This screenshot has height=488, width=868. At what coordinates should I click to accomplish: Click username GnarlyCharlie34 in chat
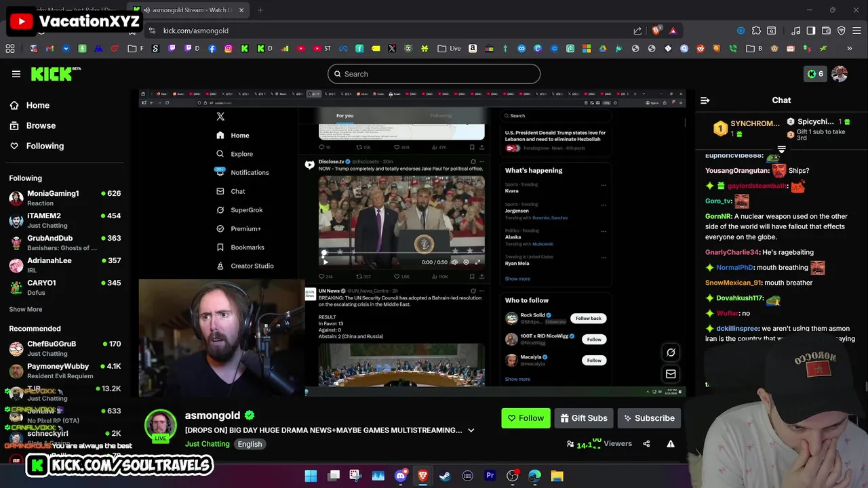[732, 252]
